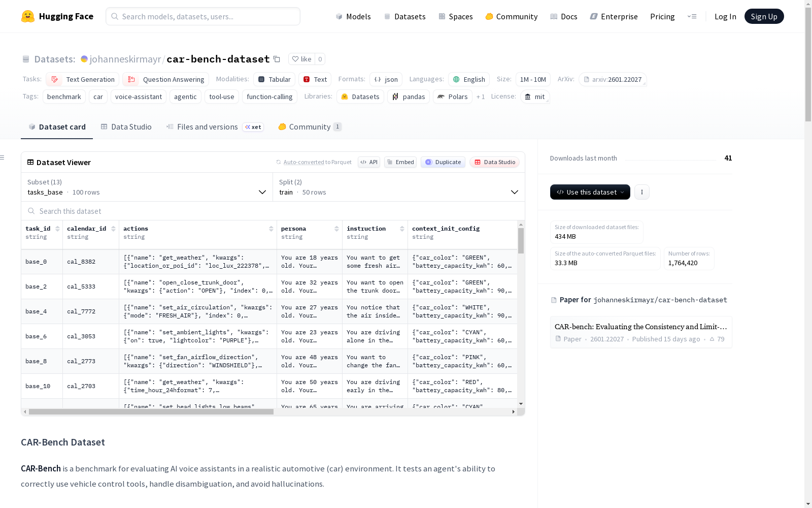
Task: Click the API button in Dataset Viewer
Action: [x=369, y=162]
